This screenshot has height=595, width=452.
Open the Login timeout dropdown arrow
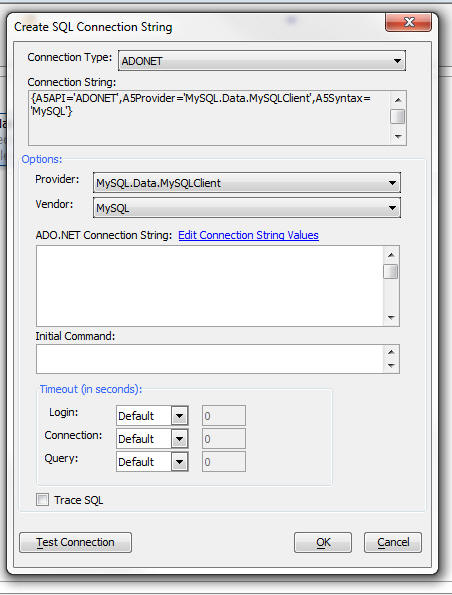180,416
